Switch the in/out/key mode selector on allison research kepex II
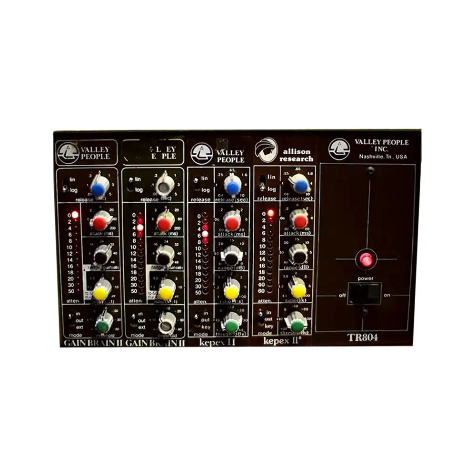 [x=261, y=318]
